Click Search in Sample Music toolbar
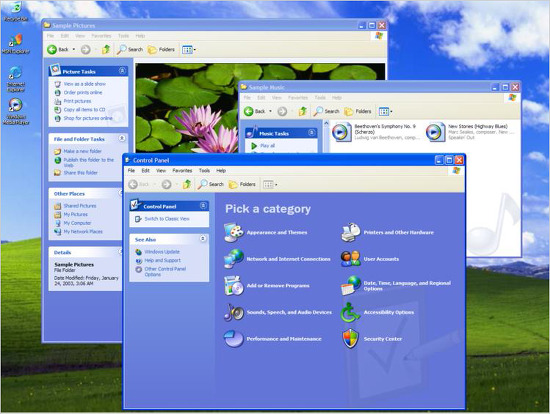 click(x=326, y=111)
